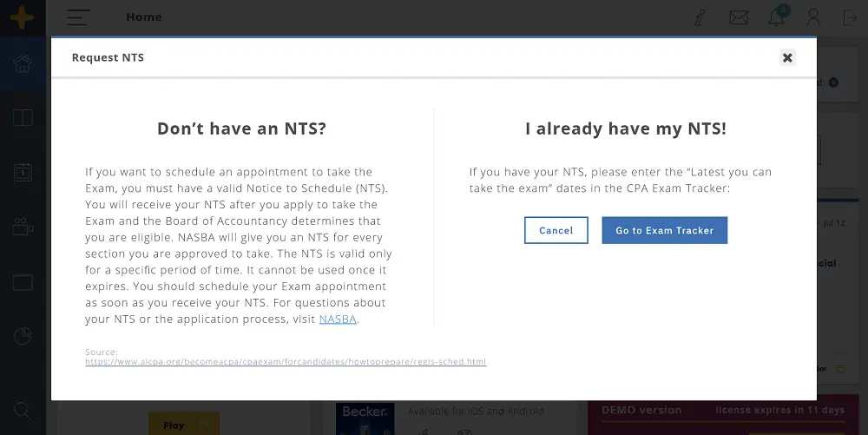Screen dimensions: 868x435
Task: Open the user profile icon
Action: (813, 17)
